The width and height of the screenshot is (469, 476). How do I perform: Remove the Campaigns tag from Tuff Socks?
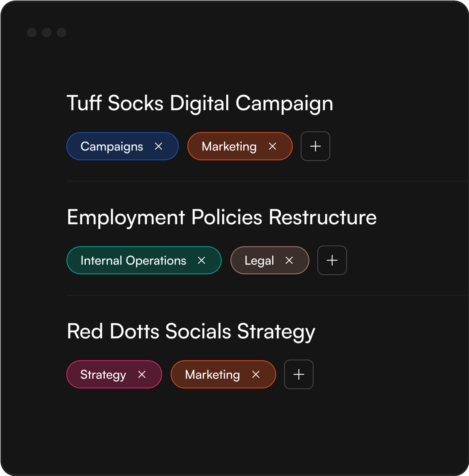[x=158, y=146]
